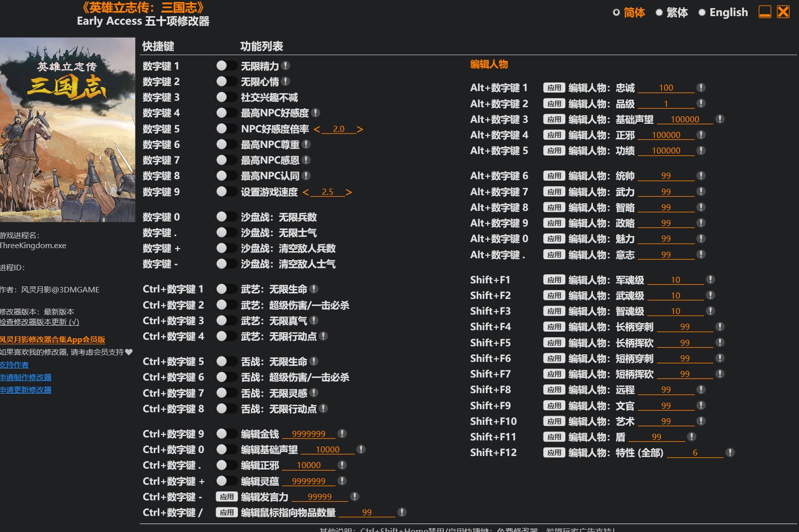Click the info icon beside 最高NPC尊重
Viewport: 799px width, 532px height.
(306, 144)
